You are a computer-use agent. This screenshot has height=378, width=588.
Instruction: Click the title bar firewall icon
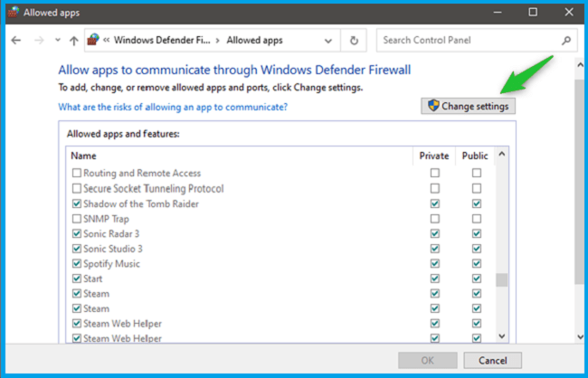[14, 13]
